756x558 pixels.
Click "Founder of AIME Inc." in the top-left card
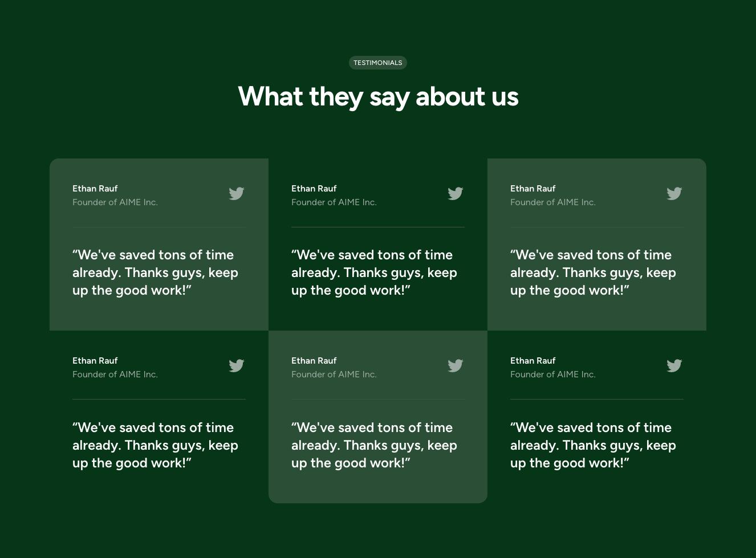pos(115,202)
